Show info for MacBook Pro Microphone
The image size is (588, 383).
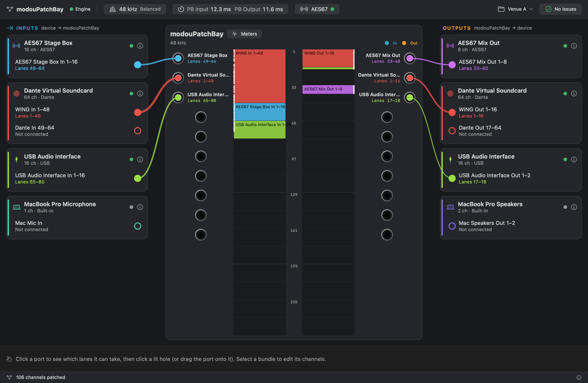tap(140, 207)
